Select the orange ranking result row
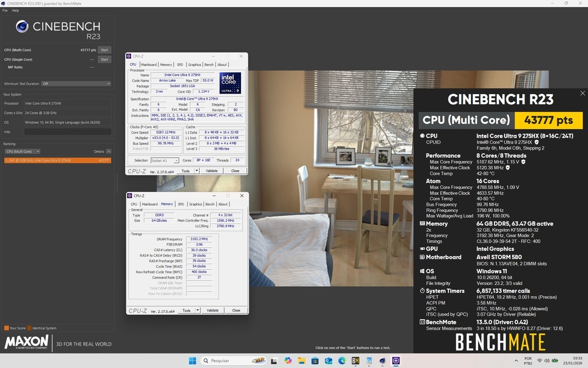The width and height of the screenshot is (588, 368). (x=57, y=160)
